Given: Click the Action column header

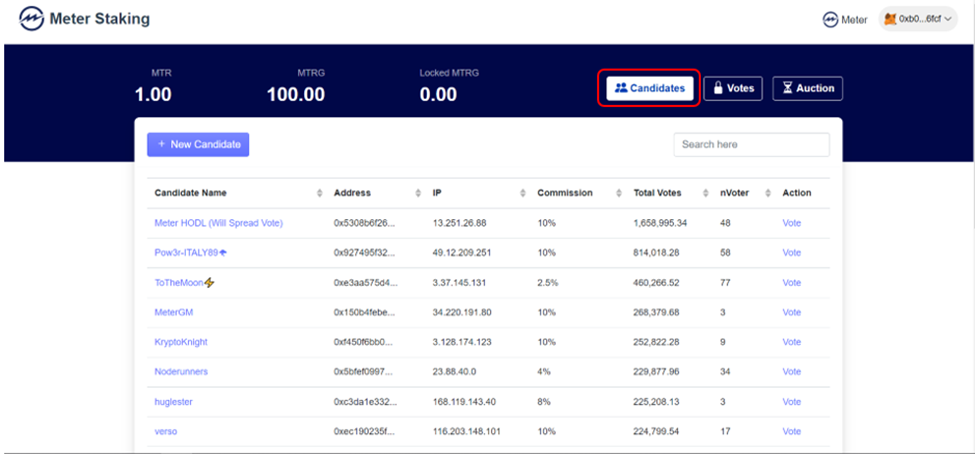Looking at the screenshot, I should coord(797,193).
